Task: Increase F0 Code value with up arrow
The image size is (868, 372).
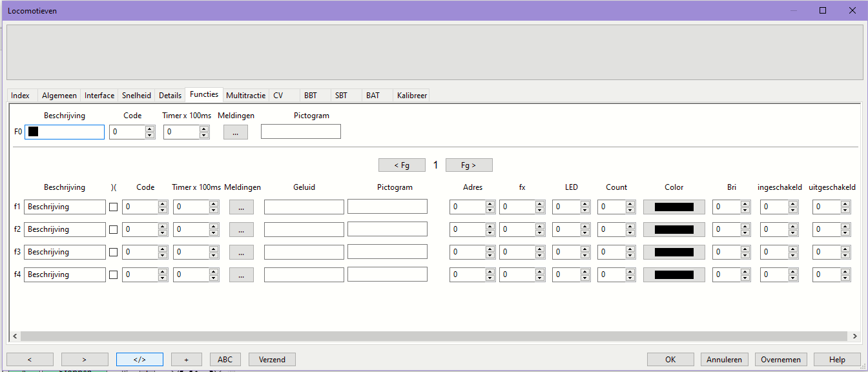Action: click(x=150, y=129)
